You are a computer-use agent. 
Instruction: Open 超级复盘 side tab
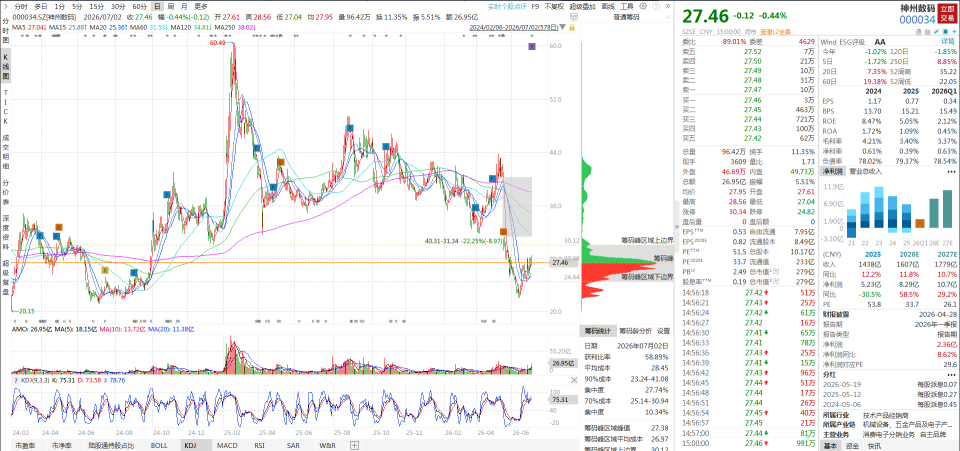5,280
